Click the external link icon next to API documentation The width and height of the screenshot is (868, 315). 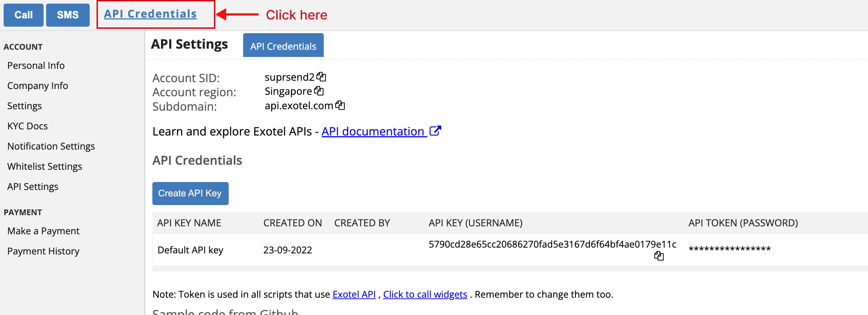[435, 131]
